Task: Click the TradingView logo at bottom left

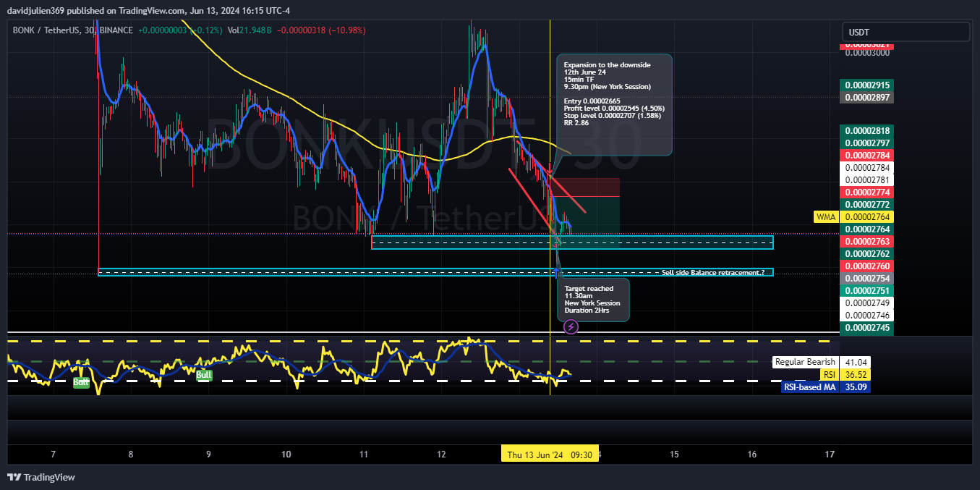Action: (41, 477)
